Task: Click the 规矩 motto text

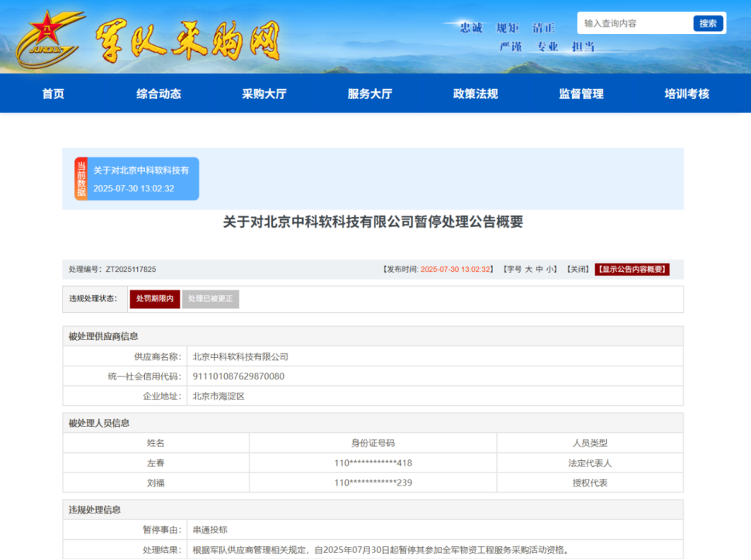Action: [508, 28]
